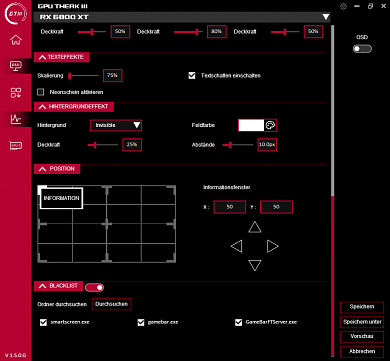Uncheck GameBarFTServer.exe in blacklist
This screenshot has height=361, width=390.
(238, 322)
